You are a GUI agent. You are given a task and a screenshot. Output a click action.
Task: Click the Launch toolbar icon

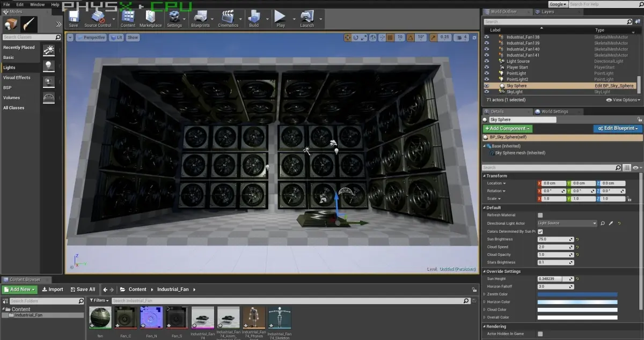pyautogui.click(x=307, y=17)
